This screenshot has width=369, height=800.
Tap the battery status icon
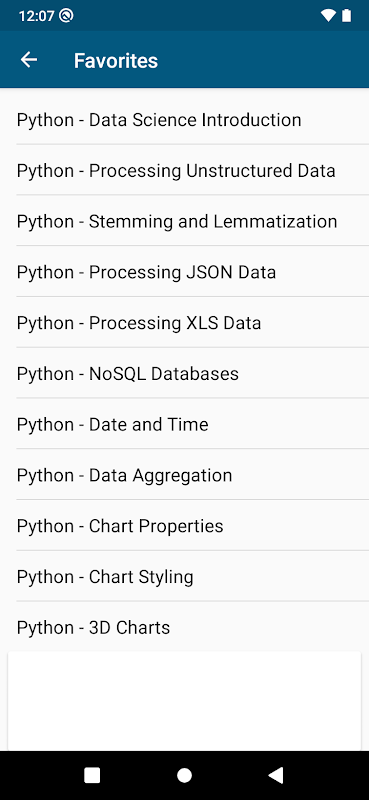click(x=347, y=16)
